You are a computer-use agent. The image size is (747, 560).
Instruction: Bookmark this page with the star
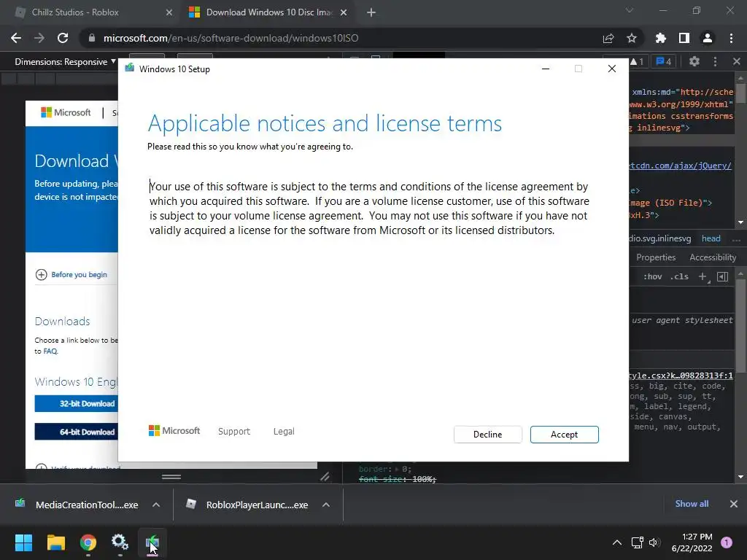[632, 38]
